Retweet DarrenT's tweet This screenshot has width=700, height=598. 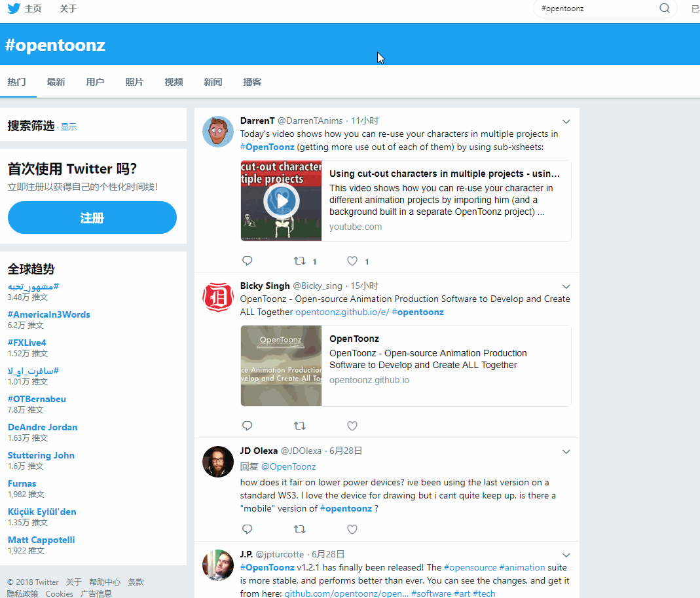coord(299,261)
